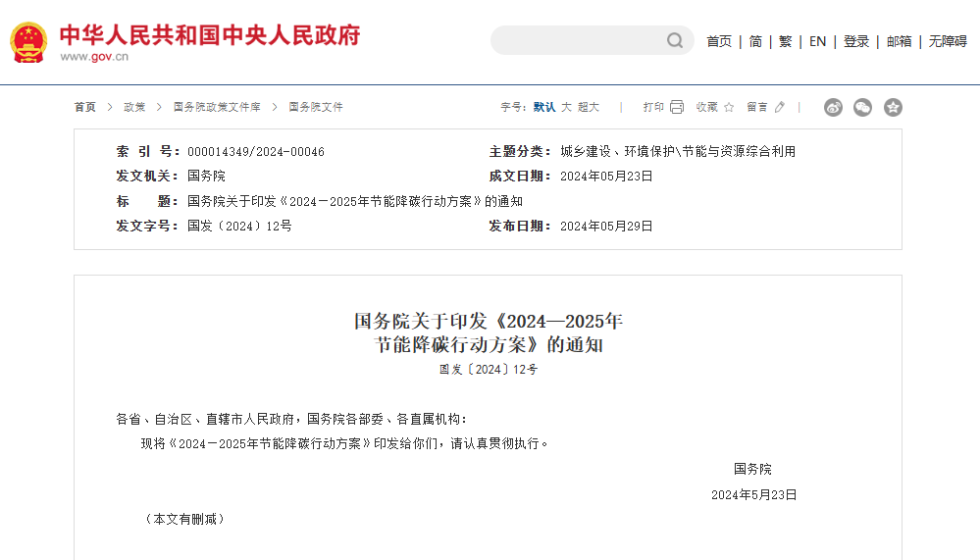The image size is (980, 560).
Task: Share the article via WeChat icon
Action: click(x=862, y=108)
